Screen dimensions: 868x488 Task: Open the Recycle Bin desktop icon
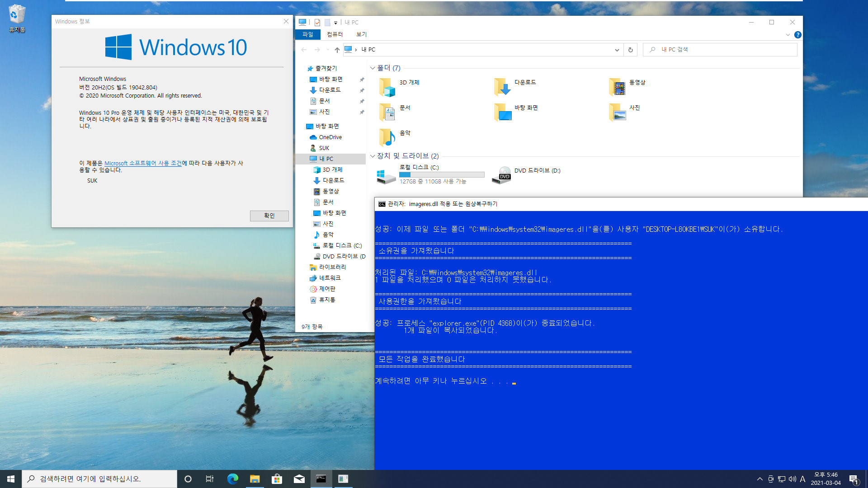(x=17, y=18)
